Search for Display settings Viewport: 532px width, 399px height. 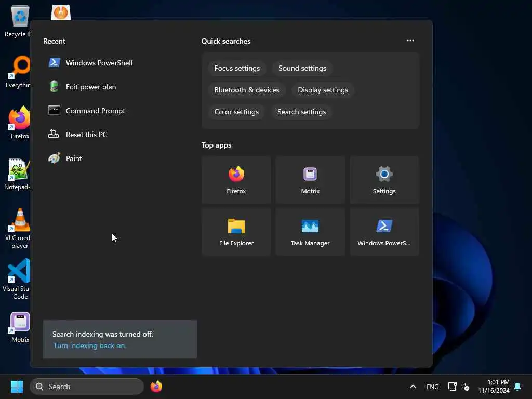(323, 90)
